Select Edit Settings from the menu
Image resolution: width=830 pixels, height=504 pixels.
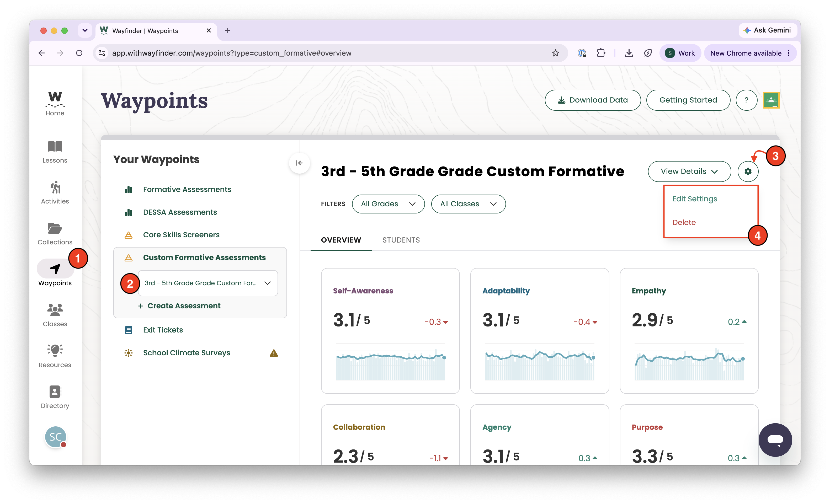click(695, 199)
